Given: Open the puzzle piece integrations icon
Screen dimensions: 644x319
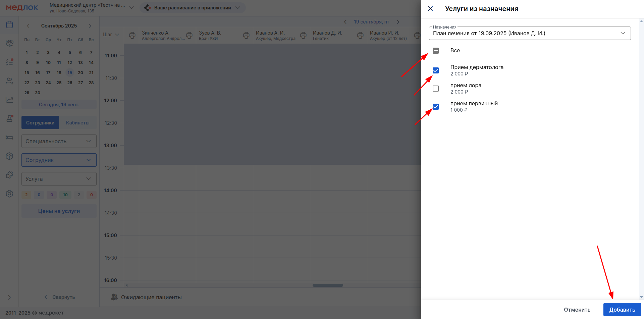Looking at the screenshot, I should tap(9, 175).
